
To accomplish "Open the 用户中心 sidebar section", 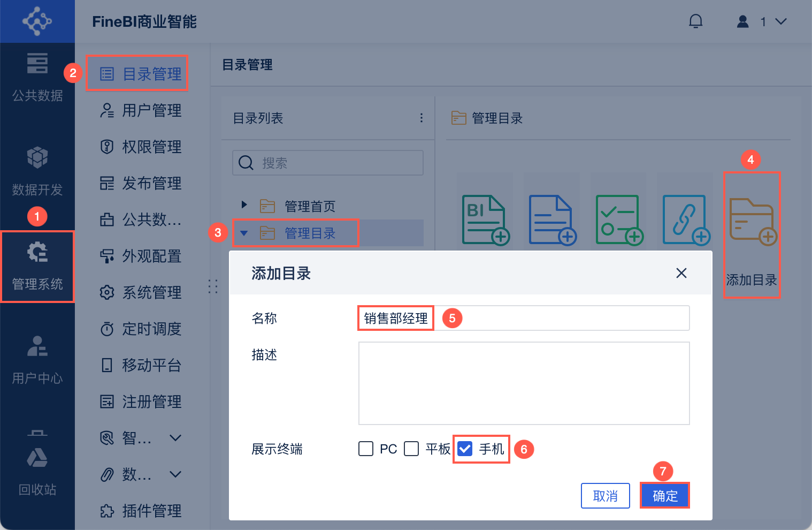I will point(37,360).
